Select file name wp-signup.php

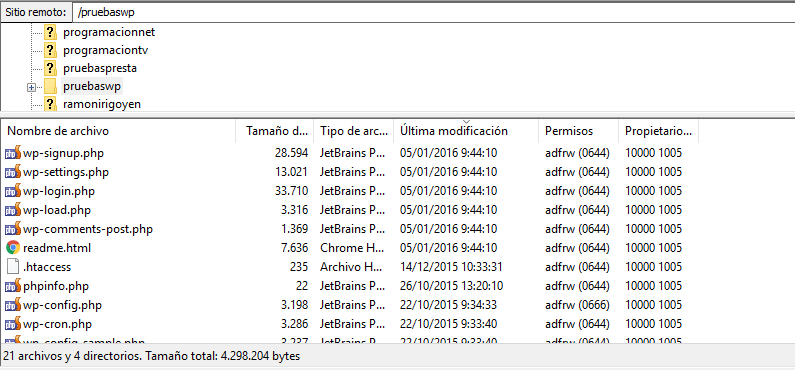click(x=63, y=153)
